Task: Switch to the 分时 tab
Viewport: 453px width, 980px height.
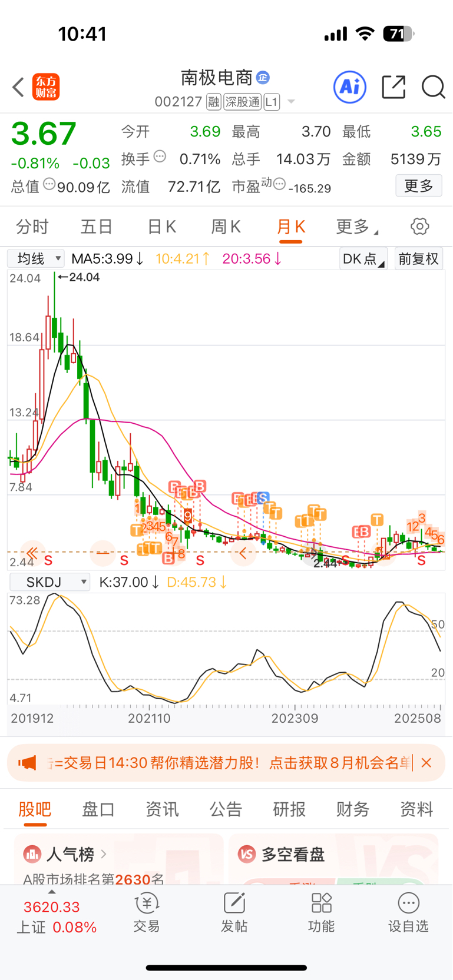Action: [32, 227]
